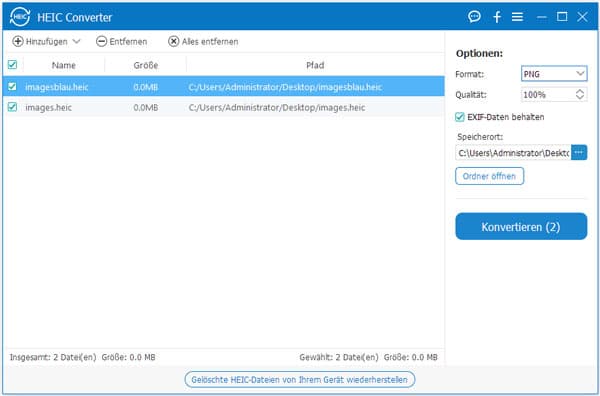
Task: Expand the Hinzufügen dropdown arrow
Action: [x=77, y=41]
